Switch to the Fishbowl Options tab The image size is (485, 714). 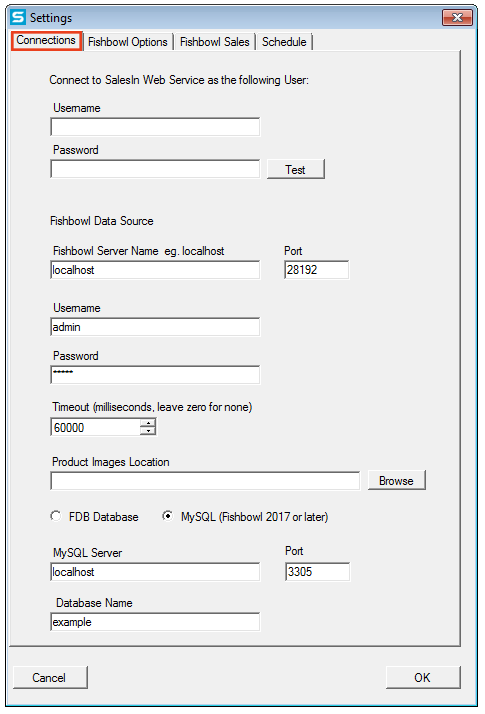128,42
